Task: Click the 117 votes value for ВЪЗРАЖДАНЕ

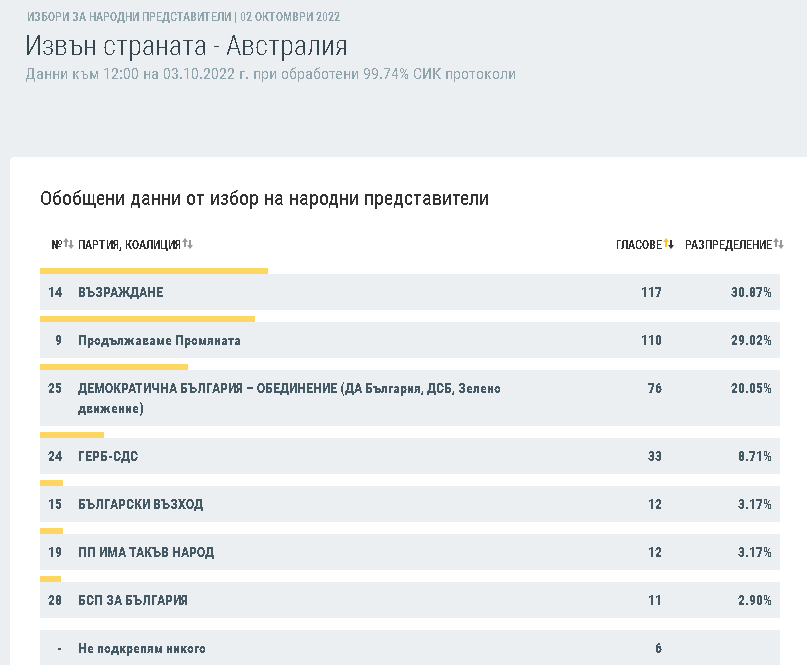Action: pyautogui.click(x=651, y=292)
